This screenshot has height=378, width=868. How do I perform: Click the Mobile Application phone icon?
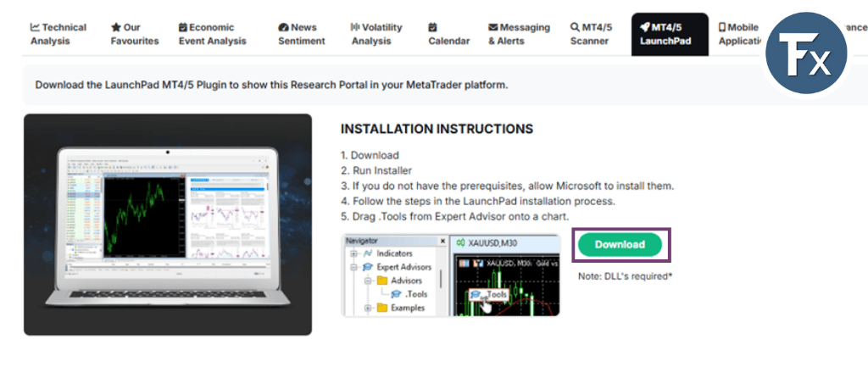[x=722, y=28]
